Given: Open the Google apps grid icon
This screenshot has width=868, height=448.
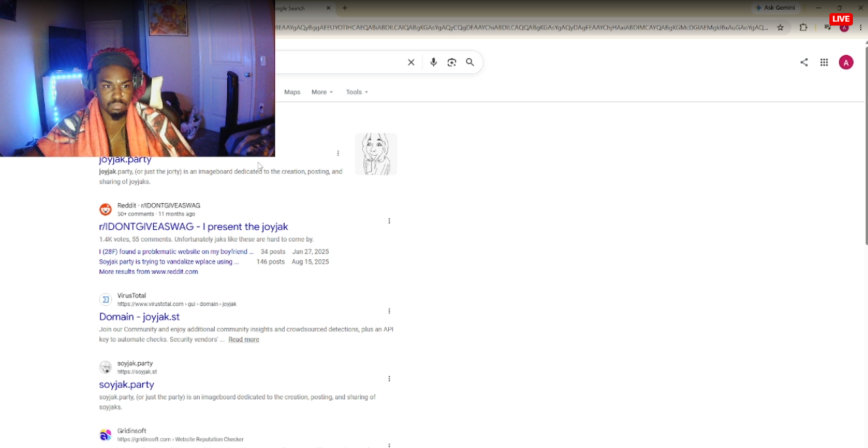Looking at the screenshot, I should click(824, 62).
